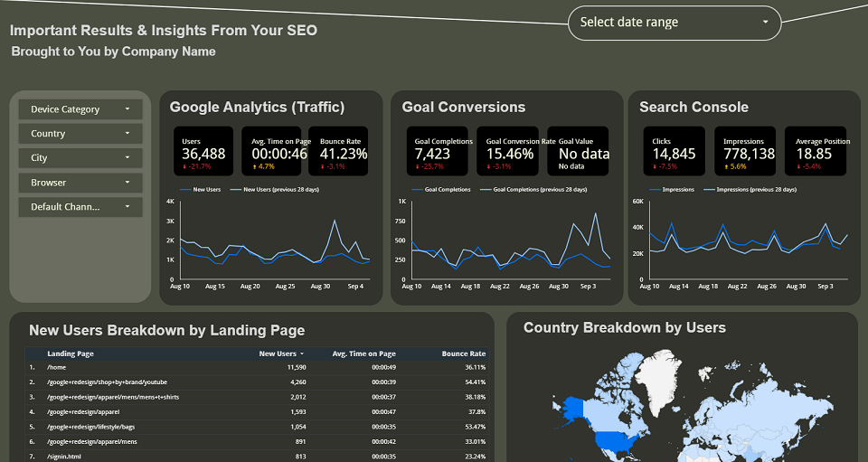
Task: Sort table by New Users column header
Action: pos(280,354)
